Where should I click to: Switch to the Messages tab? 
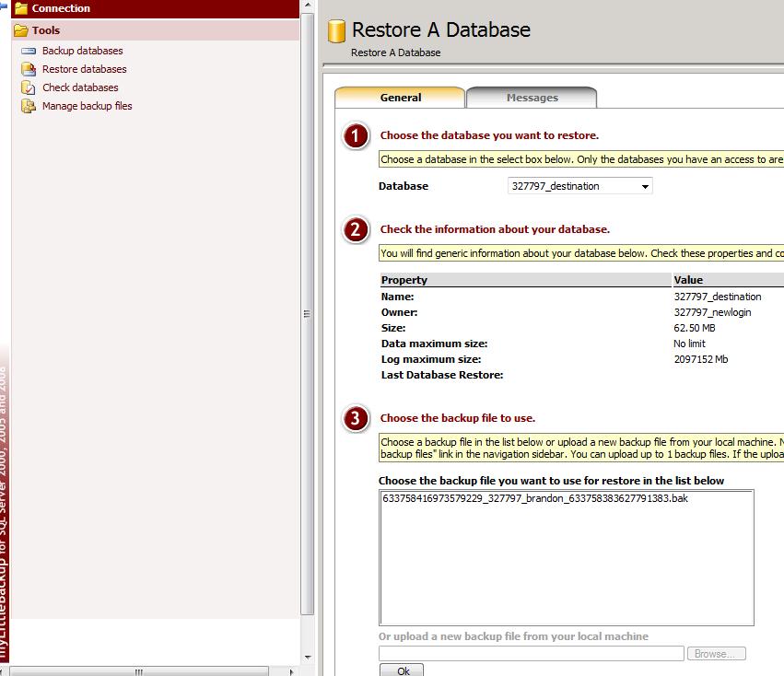[532, 98]
